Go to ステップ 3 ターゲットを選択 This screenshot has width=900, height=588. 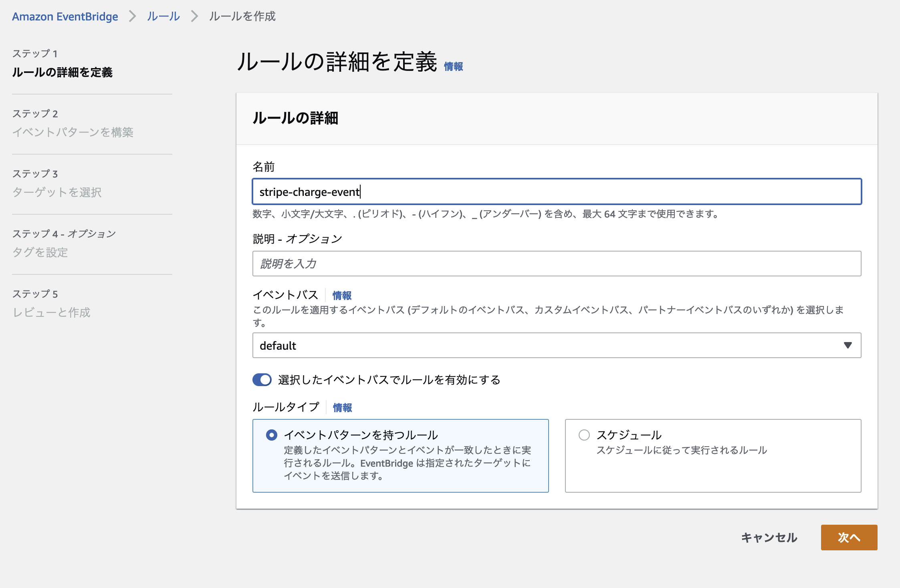(x=57, y=193)
